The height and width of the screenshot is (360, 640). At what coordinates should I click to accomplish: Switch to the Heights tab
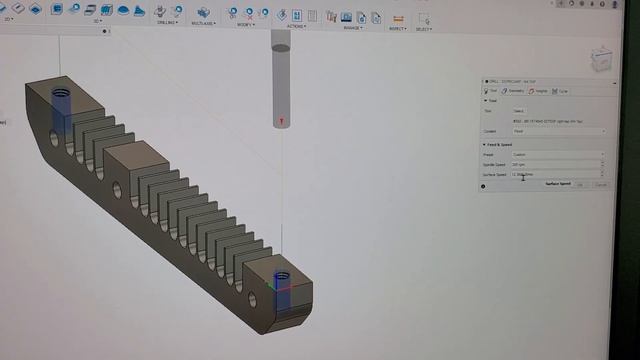pos(538,91)
